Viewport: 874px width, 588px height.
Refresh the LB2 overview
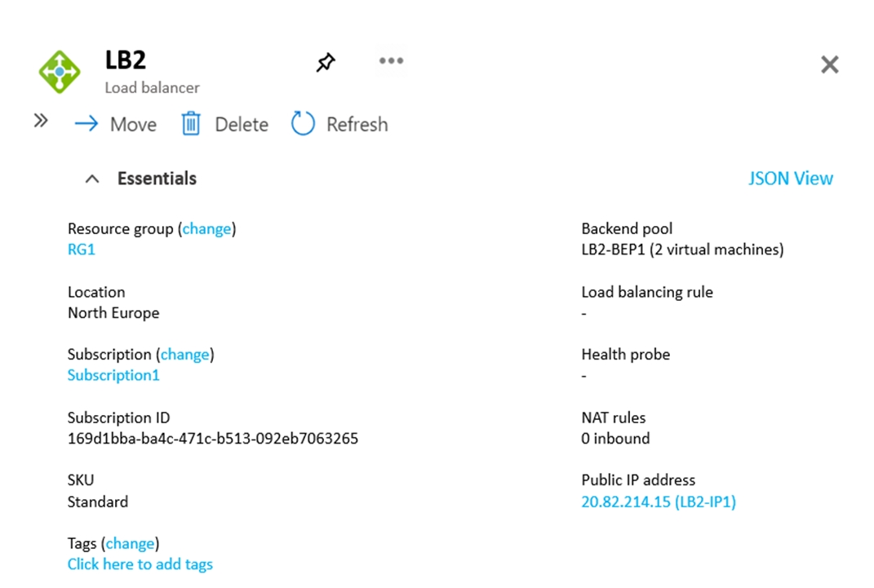339,124
